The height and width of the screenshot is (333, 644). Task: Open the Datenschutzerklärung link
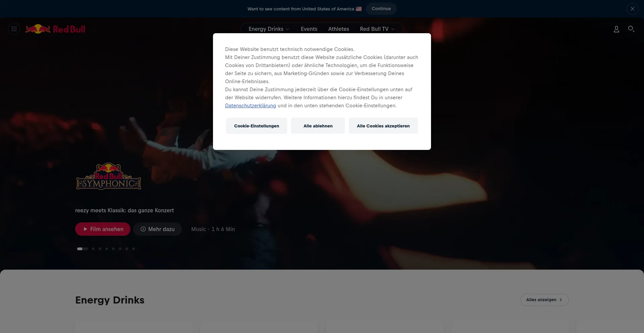click(x=250, y=106)
